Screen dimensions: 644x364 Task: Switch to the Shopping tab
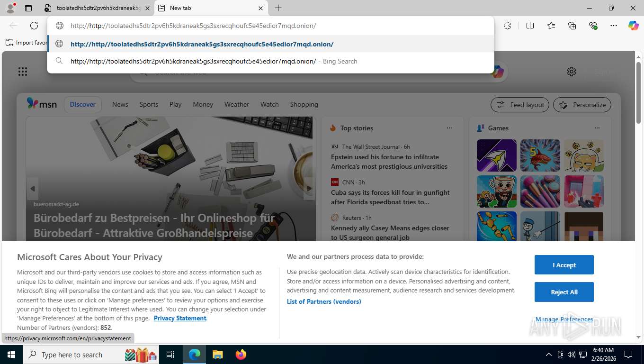304,104
